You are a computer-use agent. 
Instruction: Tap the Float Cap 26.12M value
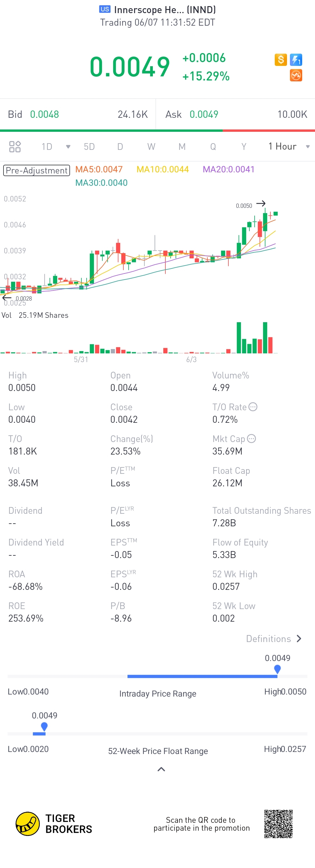228,483
